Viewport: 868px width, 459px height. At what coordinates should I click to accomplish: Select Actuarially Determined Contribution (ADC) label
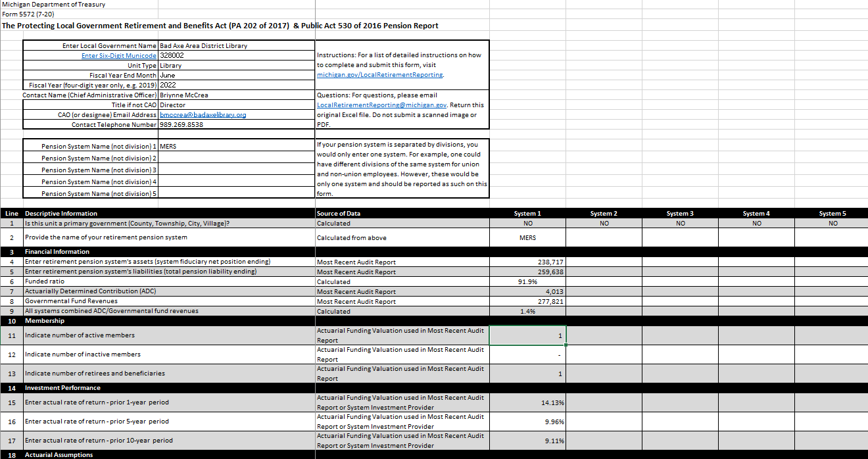(x=169, y=291)
